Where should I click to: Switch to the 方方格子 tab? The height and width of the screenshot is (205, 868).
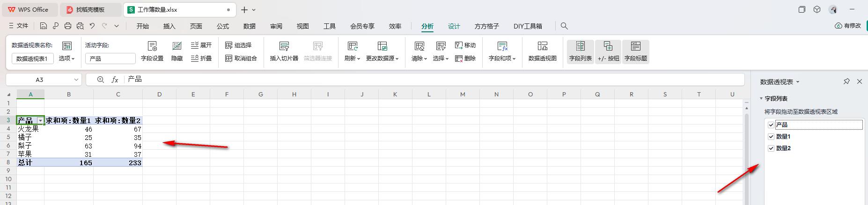487,26
